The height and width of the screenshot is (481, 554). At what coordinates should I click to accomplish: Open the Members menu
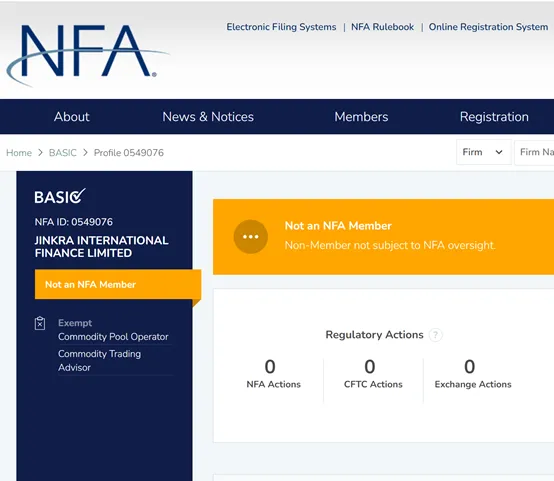[x=361, y=117]
